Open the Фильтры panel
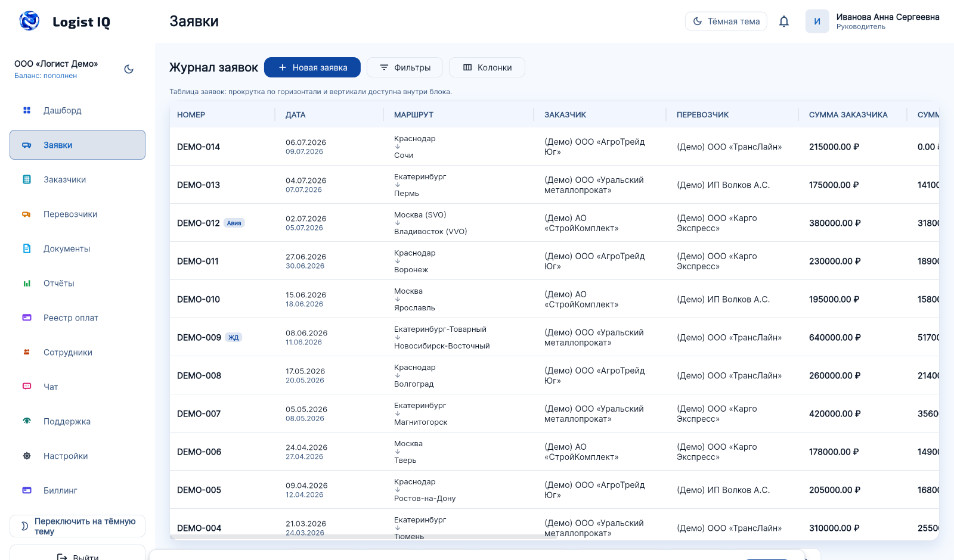Viewport: 954px width, 560px height. point(405,67)
